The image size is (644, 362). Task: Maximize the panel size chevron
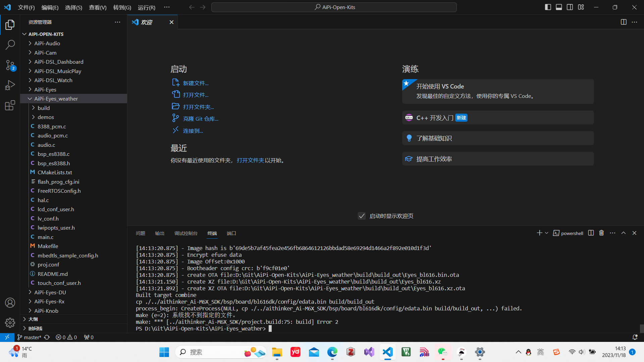click(x=624, y=233)
